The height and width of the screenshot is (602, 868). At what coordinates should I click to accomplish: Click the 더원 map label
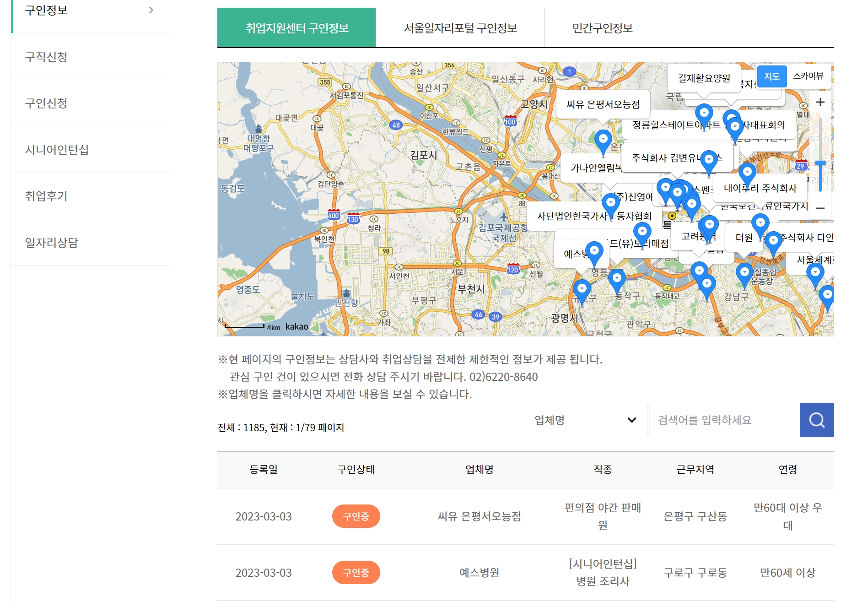pyautogui.click(x=744, y=237)
